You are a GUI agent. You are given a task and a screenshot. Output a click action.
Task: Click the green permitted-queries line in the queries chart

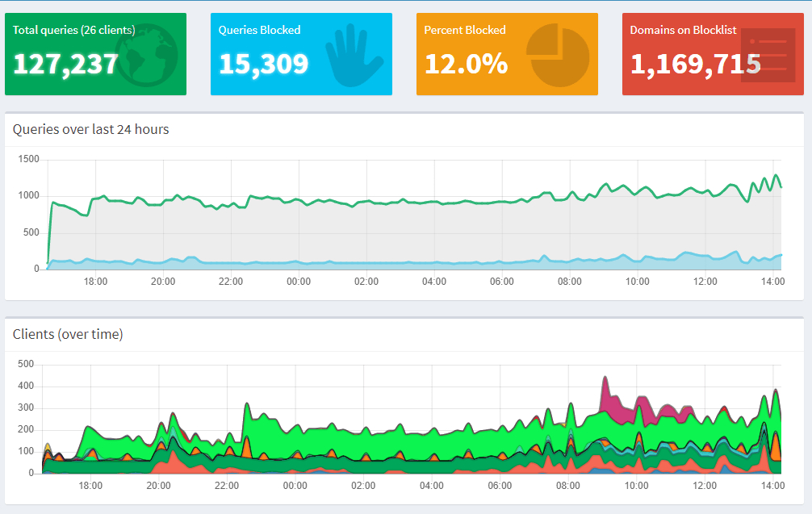click(x=404, y=203)
